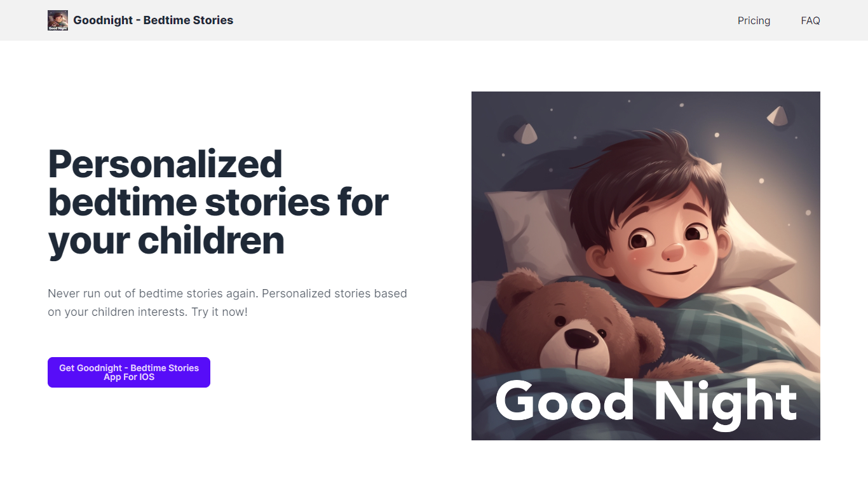This screenshot has width=868, height=488.
Task: Go to the FAQ section
Action: pos(810,20)
